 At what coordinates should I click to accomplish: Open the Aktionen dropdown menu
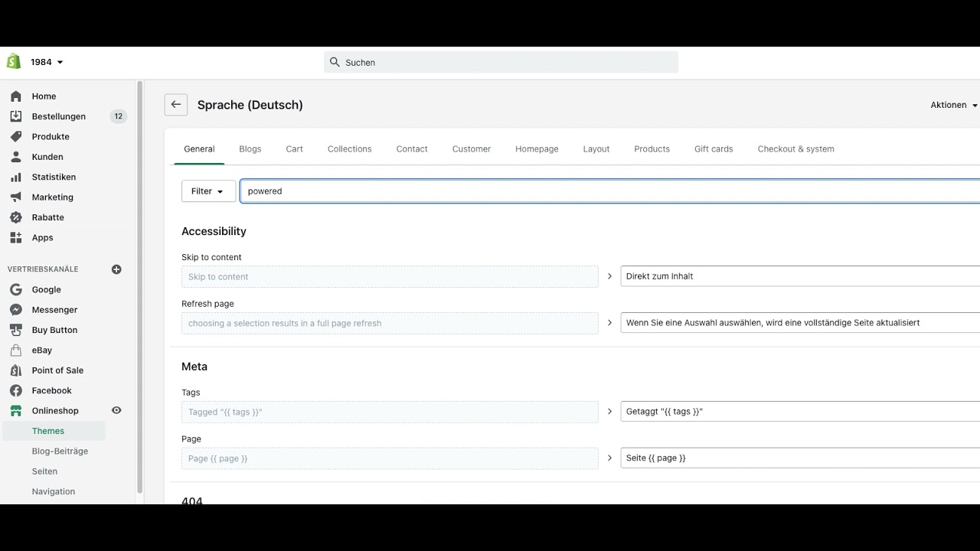click(953, 105)
